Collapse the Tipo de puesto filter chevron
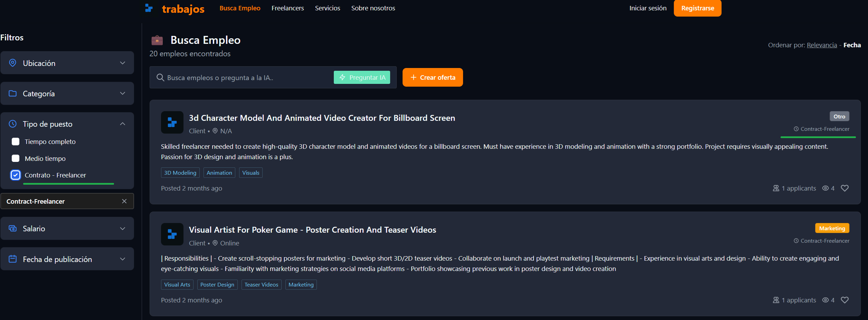The image size is (868, 320). (x=123, y=124)
